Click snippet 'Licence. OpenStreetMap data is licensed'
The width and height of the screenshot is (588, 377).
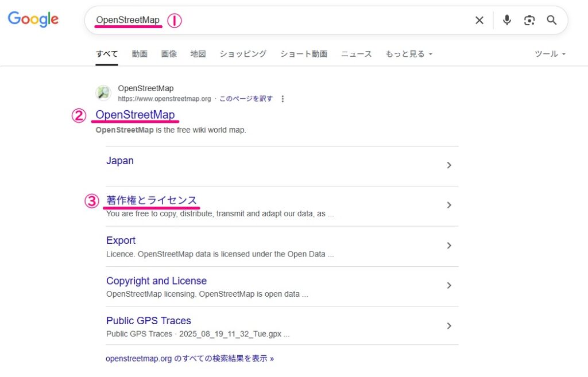click(x=220, y=254)
